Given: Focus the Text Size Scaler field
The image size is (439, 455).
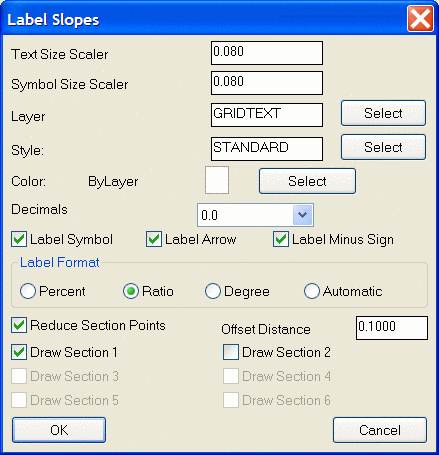Looking at the screenshot, I should coord(267,53).
